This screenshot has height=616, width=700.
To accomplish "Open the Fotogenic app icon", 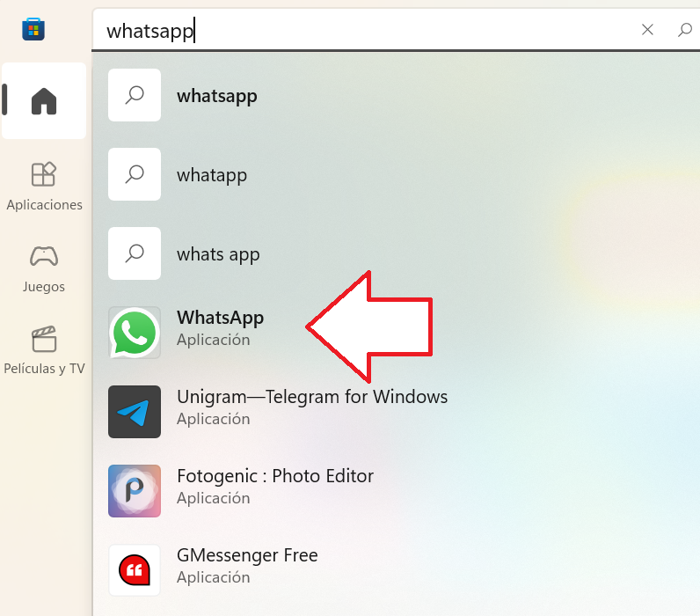I will [x=135, y=491].
